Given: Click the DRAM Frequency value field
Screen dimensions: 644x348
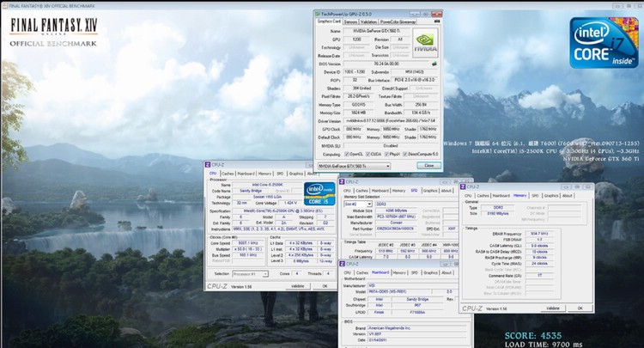Looking at the screenshot, I should [x=539, y=234].
